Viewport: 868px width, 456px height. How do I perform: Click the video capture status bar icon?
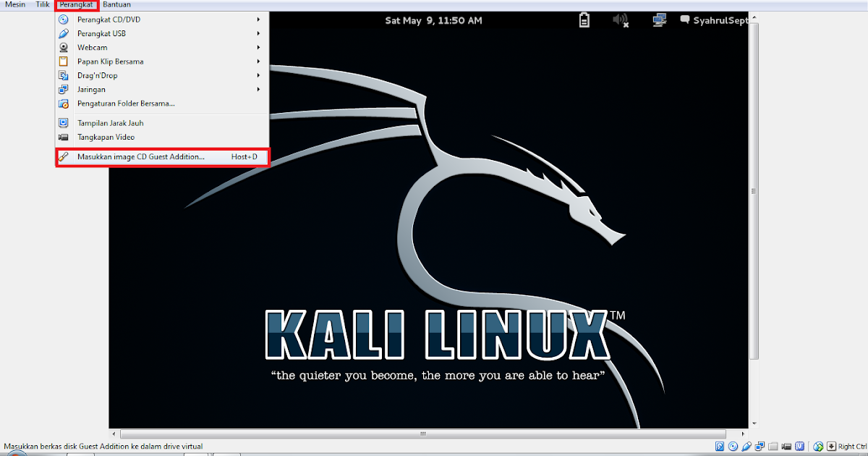coord(786,447)
